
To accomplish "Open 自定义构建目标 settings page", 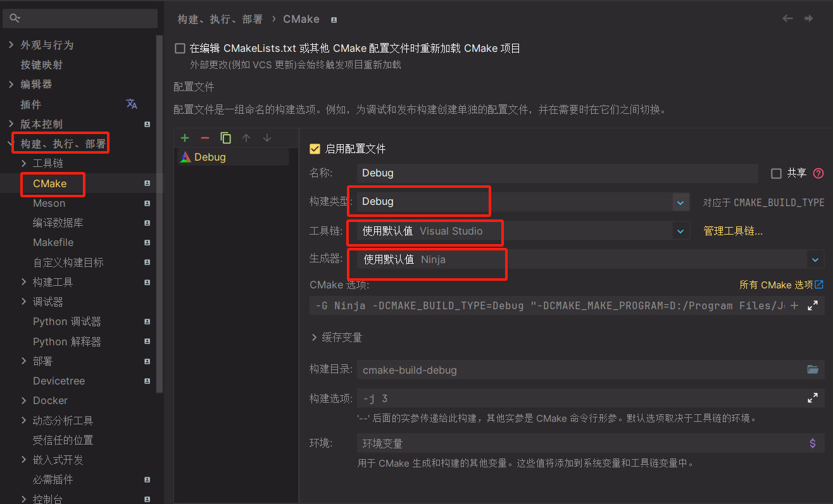I will [x=68, y=262].
